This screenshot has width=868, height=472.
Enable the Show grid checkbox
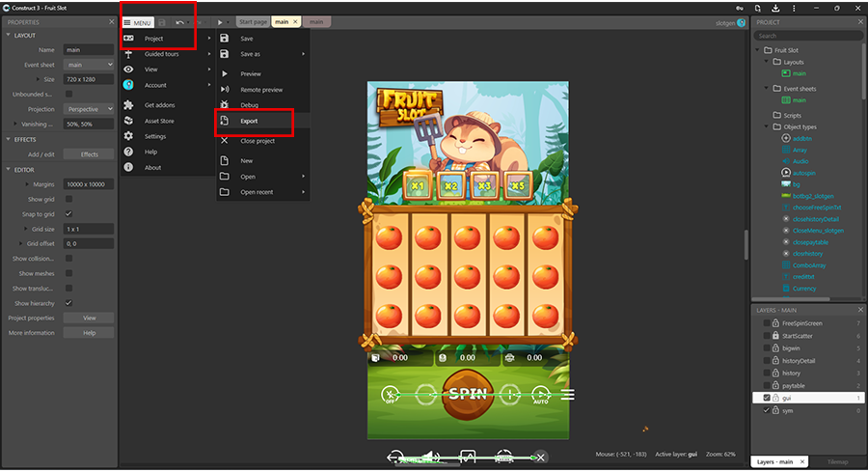point(68,199)
